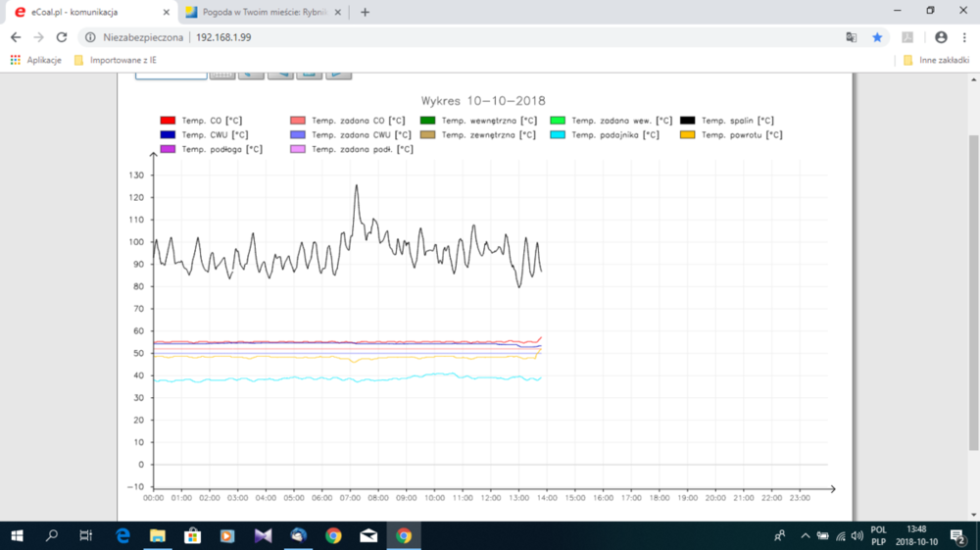980x550 pixels.
Task: Open the Chrome profile account icon
Action: point(941,37)
